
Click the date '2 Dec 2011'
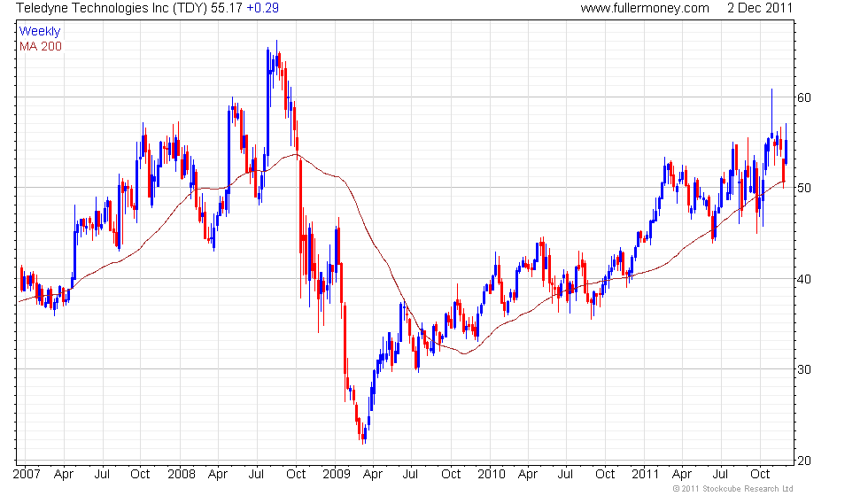point(760,8)
